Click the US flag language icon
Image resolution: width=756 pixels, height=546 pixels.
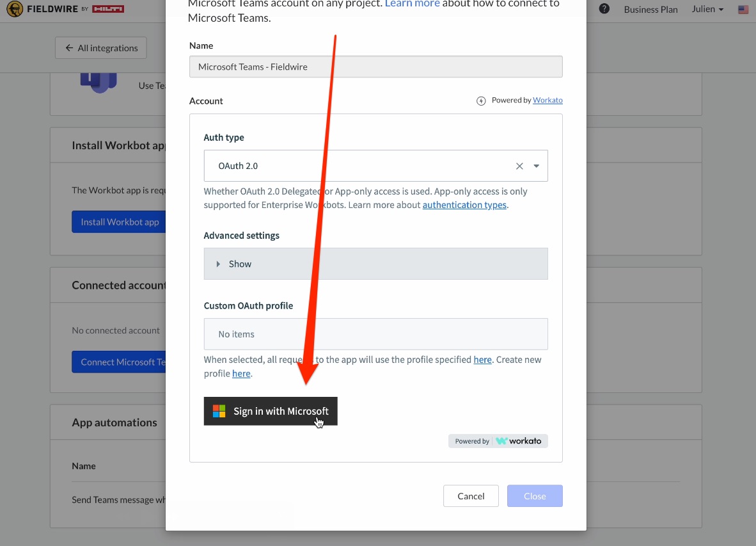pos(743,9)
